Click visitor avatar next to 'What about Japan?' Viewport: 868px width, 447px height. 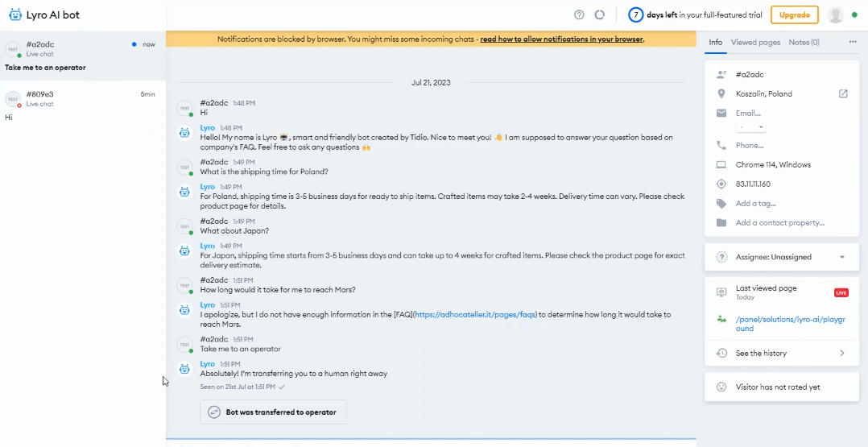tap(184, 226)
